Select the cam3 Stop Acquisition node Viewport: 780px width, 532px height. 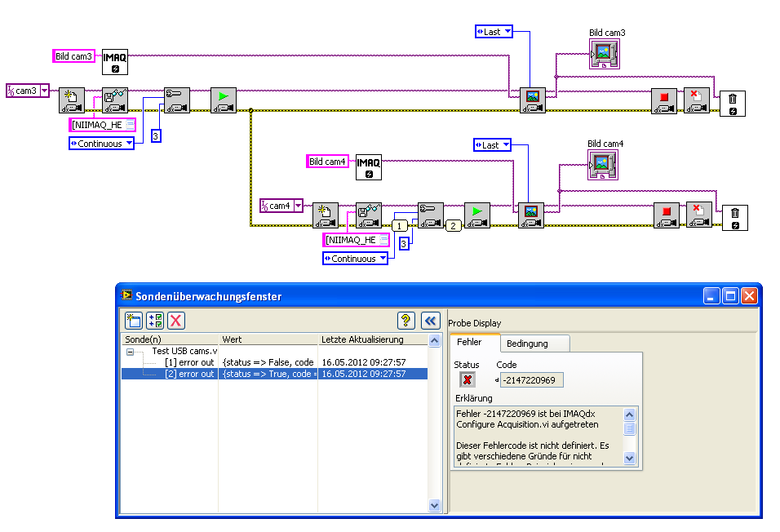(663, 100)
